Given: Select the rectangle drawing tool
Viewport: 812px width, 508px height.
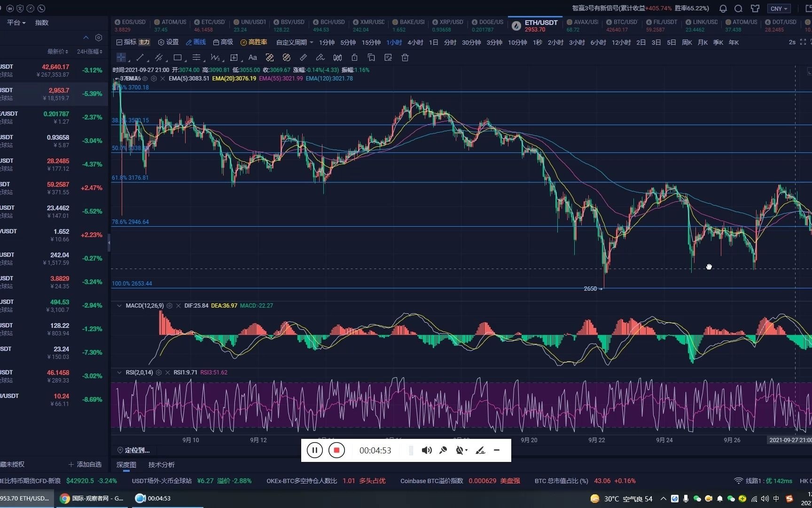Looking at the screenshot, I should (x=178, y=57).
